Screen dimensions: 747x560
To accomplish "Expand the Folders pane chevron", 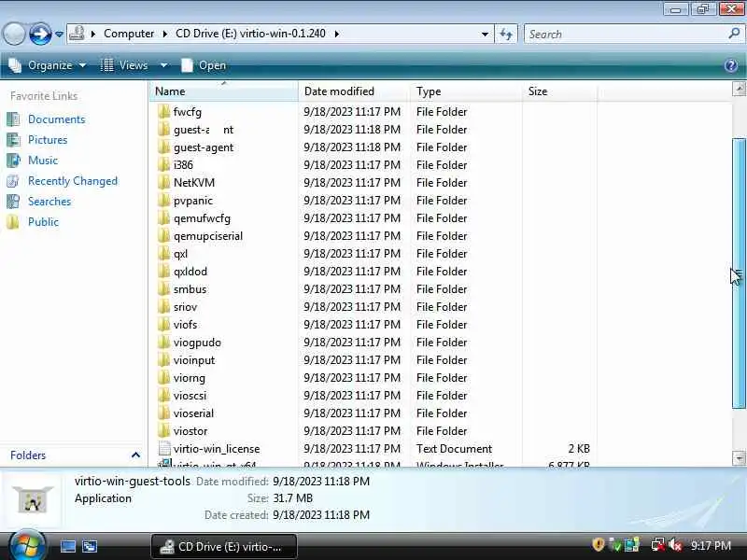I will tap(135, 455).
